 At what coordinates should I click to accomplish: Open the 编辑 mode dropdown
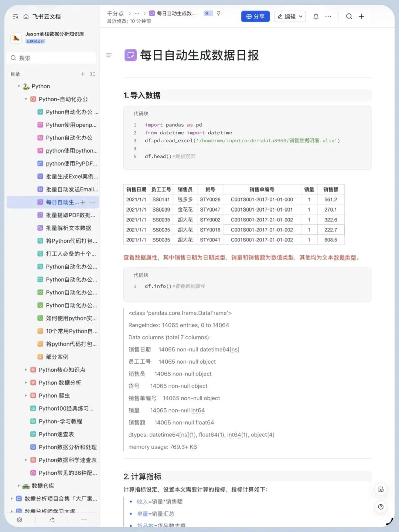[x=290, y=17]
